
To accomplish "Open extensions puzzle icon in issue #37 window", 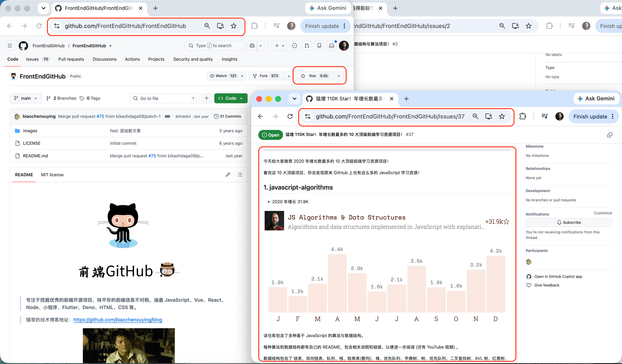I will point(523,117).
